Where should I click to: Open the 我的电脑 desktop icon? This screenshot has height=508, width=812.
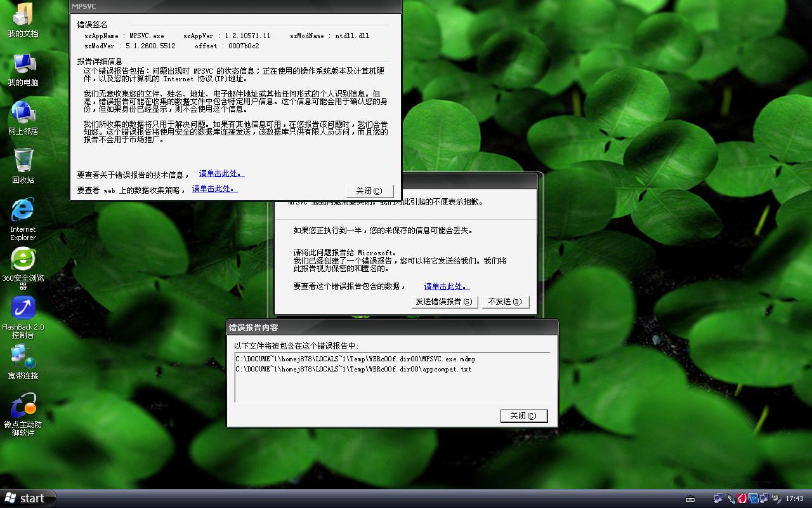[23, 69]
